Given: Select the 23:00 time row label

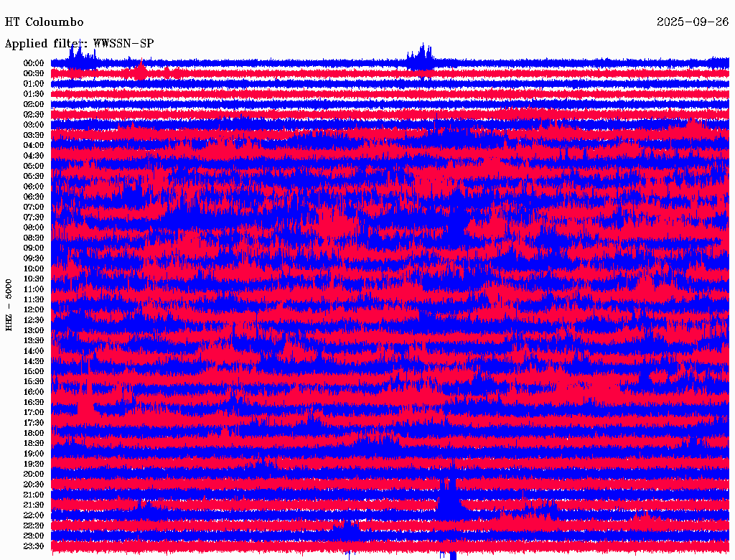Looking at the screenshot, I should tap(34, 536).
